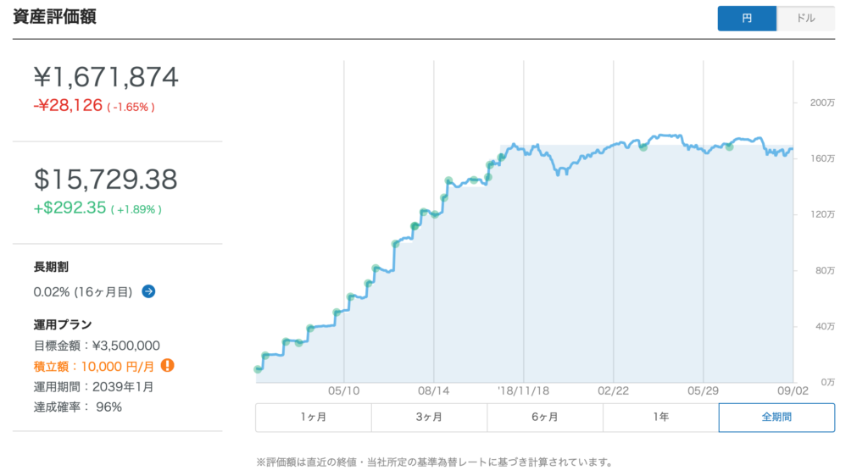Image resolution: width=868 pixels, height=476 pixels.
Task: Select the 1年 chart period tab
Action: click(661, 418)
